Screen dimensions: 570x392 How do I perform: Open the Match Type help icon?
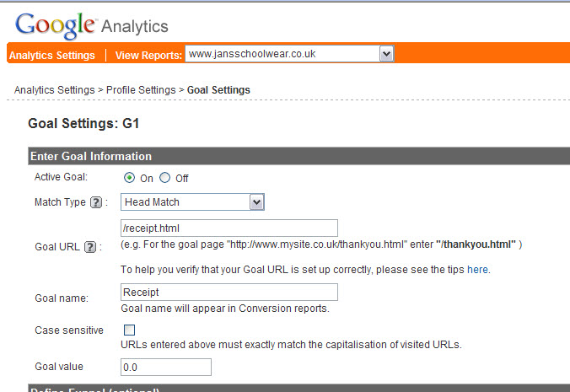pyautogui.click(x=95, y=202)
